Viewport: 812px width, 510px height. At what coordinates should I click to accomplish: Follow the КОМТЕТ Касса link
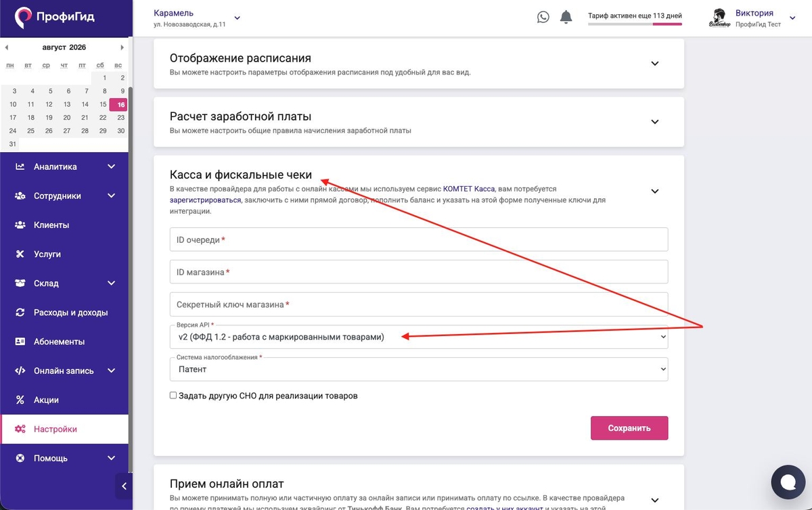pos(469,189)
